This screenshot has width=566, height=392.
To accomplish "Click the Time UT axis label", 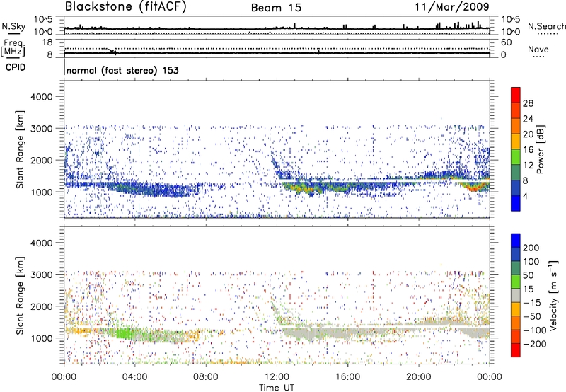I will (x=277, y=388).
